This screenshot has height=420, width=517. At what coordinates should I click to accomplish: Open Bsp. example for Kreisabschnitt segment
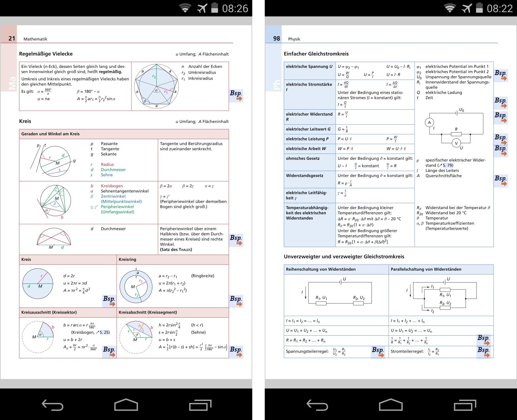(x=236, y=351)
